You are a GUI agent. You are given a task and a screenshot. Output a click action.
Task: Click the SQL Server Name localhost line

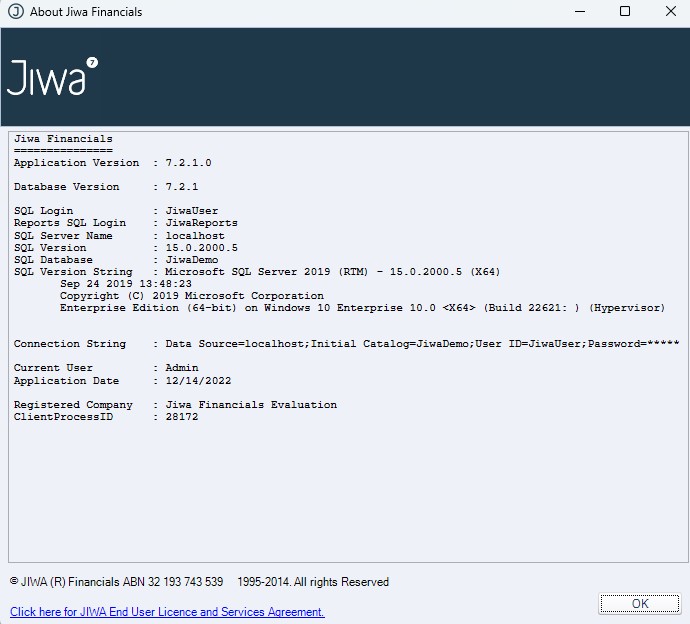click(119, 236)
